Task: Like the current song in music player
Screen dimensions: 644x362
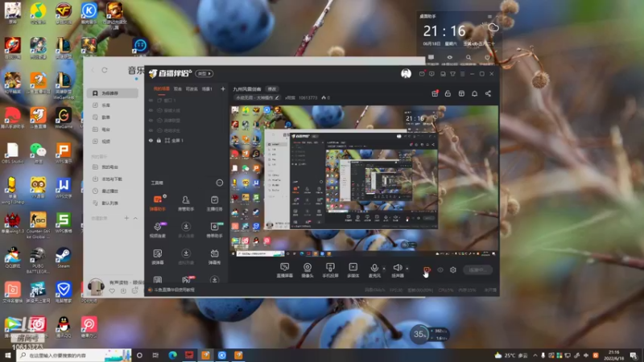Action: (x=112, y=290)
